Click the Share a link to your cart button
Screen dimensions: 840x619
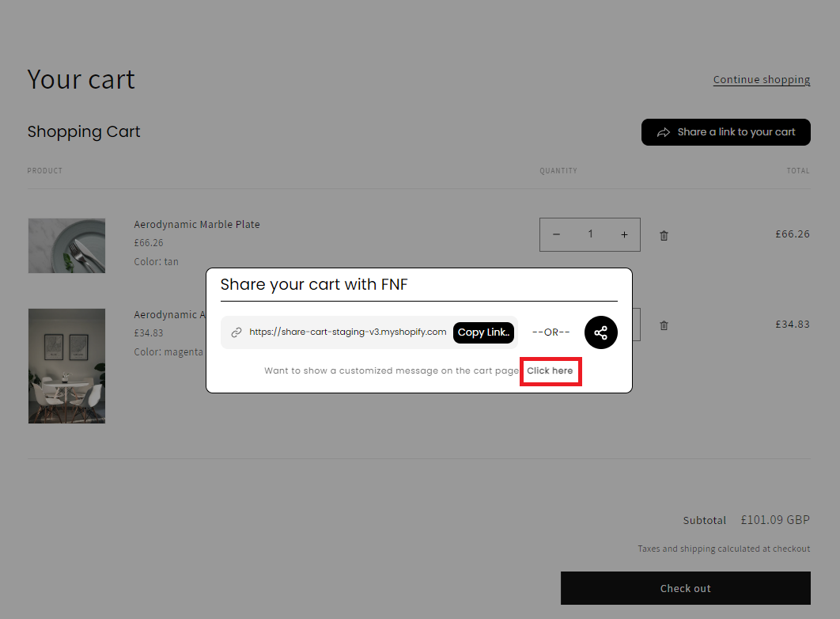click(x=725, y=132)
